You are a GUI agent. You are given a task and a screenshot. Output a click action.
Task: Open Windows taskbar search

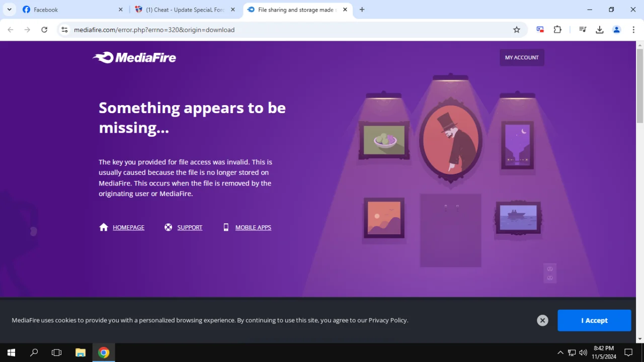click(34, 352)
